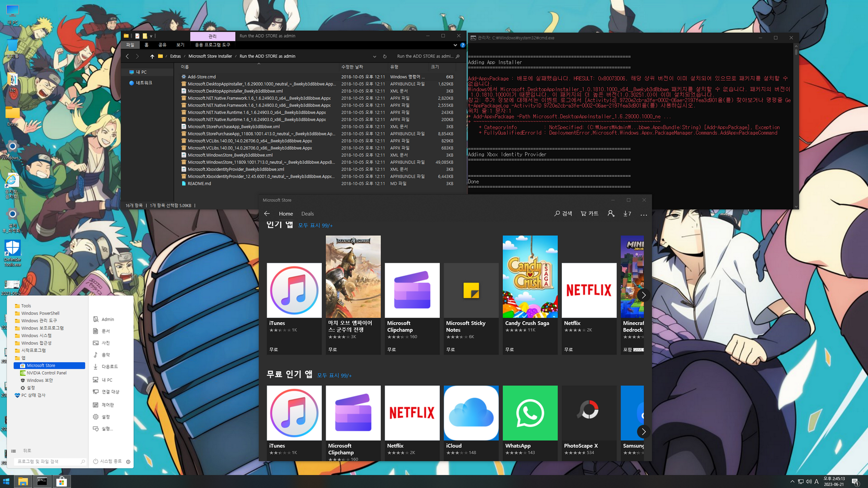Click the Store back arrow icon
868x488 pixels.
click(267, 214)
